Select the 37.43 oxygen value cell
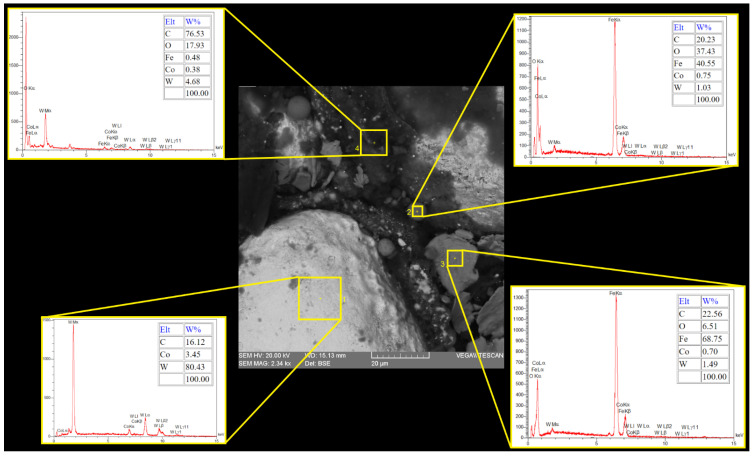The image size is (753, 456). [708, 52]
